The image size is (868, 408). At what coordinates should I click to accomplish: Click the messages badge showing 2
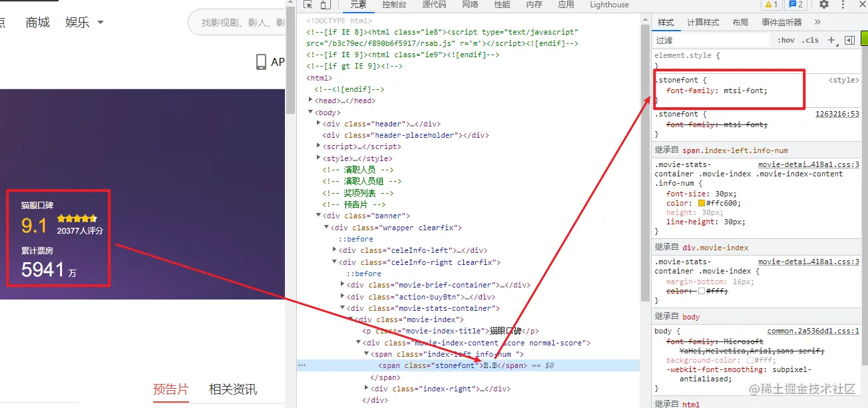[x=795, y=5]
